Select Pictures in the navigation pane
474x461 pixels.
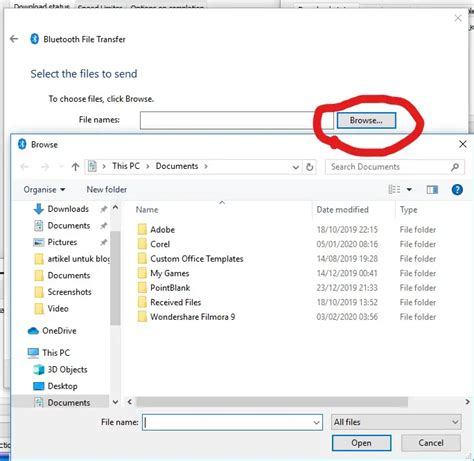(62, 242)
